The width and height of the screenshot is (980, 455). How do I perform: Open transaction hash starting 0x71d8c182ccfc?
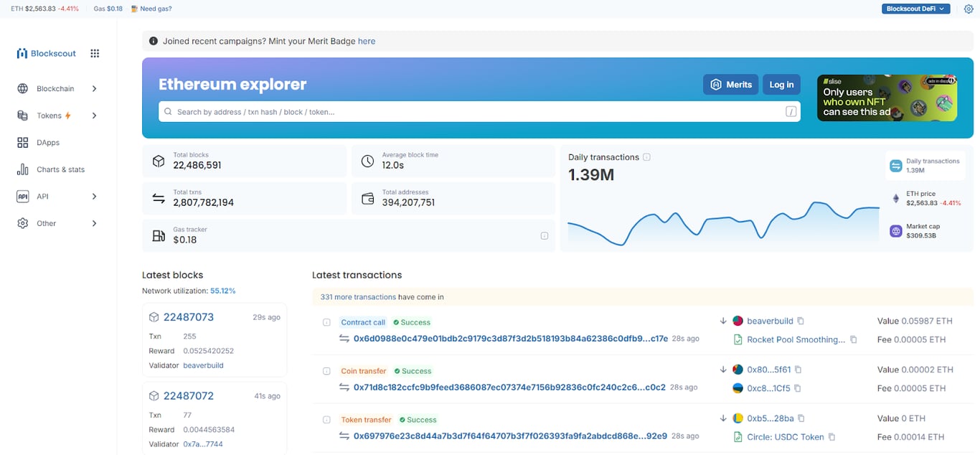[x=509, y=388]
